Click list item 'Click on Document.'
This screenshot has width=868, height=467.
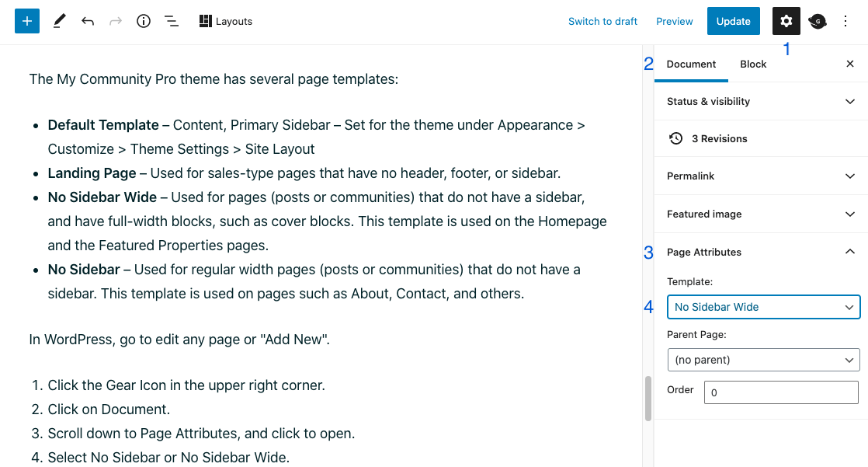tap(109, 409)
